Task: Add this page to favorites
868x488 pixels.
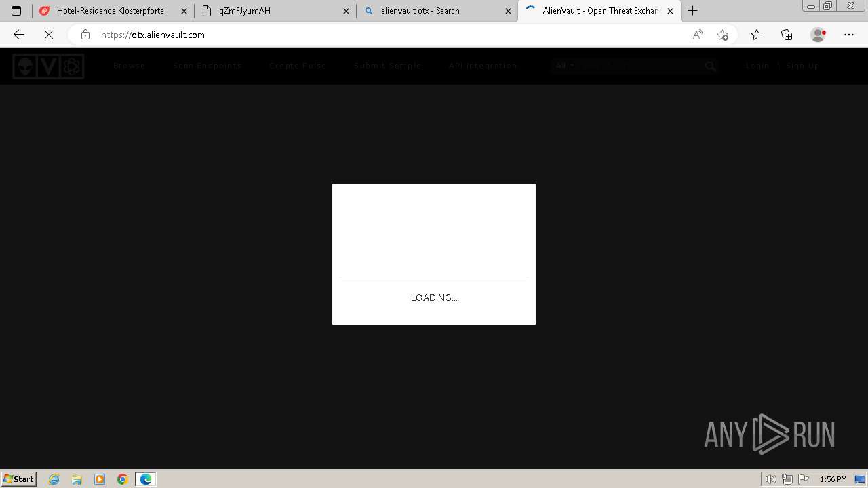Action: (722, 35)
